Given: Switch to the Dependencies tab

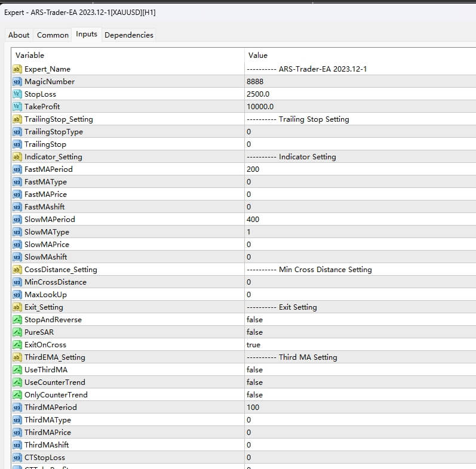Looking at the screenshot, I should pos(129,35).
